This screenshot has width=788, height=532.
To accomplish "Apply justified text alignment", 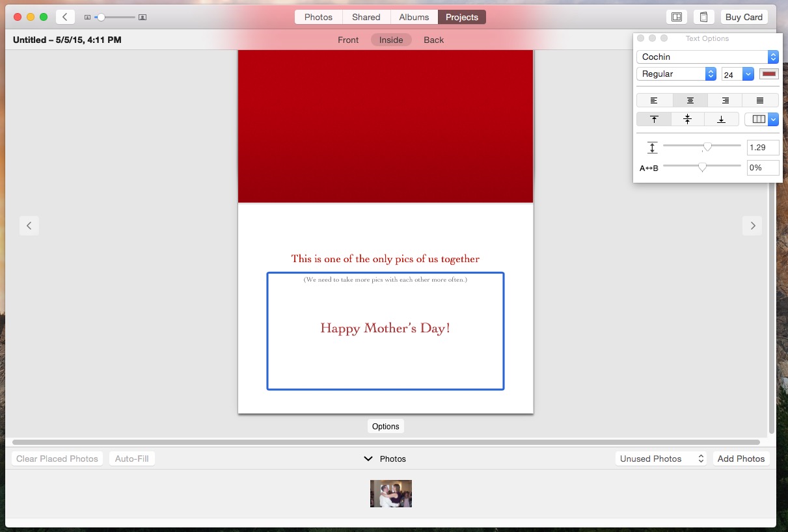I will click(x=759, y=100).
